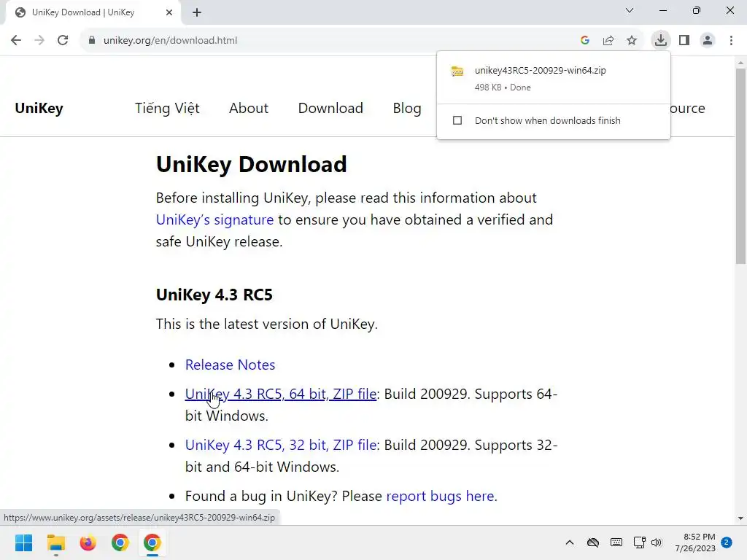747x560 pixels.
Task: Download UniKey 4.3 RC5 32 bit ZIP
Action: coord(281,445)
